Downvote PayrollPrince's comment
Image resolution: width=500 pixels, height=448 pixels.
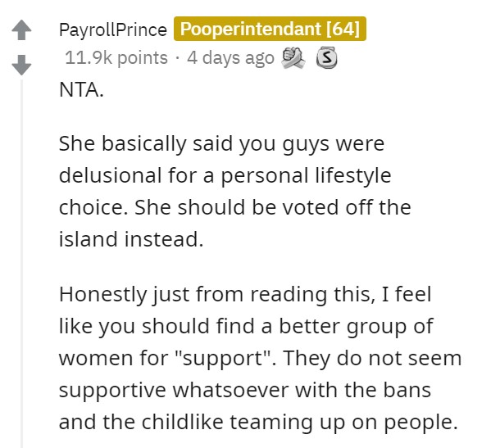pos(21,65)
